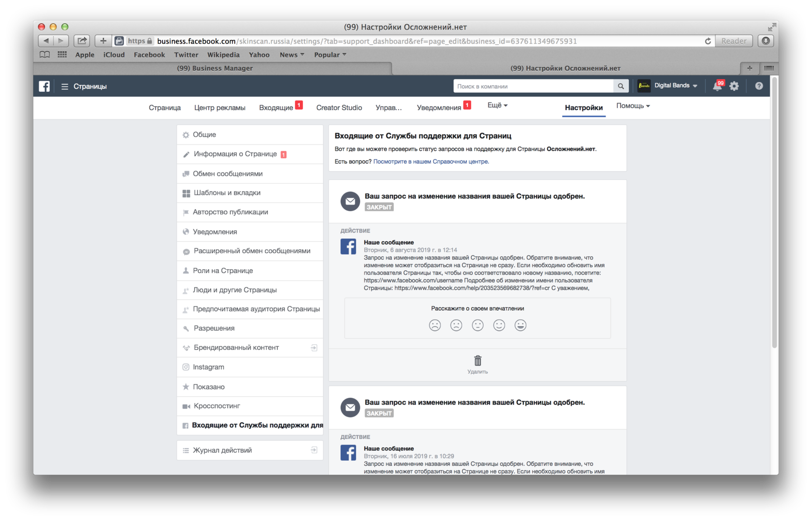Open the notifications bell with 99 badge

coord(717,86)
